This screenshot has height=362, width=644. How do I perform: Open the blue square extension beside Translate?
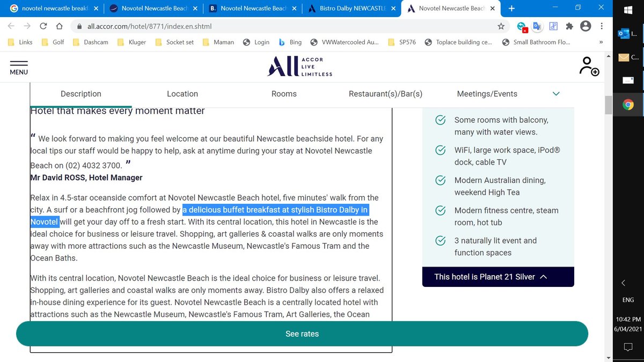[x=553, y=26]
